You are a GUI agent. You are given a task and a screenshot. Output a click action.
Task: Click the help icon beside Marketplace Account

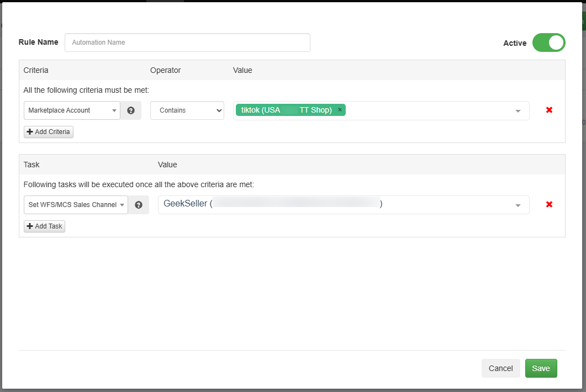[x=131, y=110]
